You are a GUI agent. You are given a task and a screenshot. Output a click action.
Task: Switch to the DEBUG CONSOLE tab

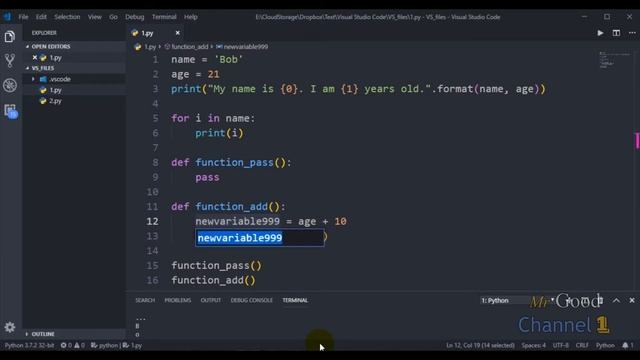251,300
